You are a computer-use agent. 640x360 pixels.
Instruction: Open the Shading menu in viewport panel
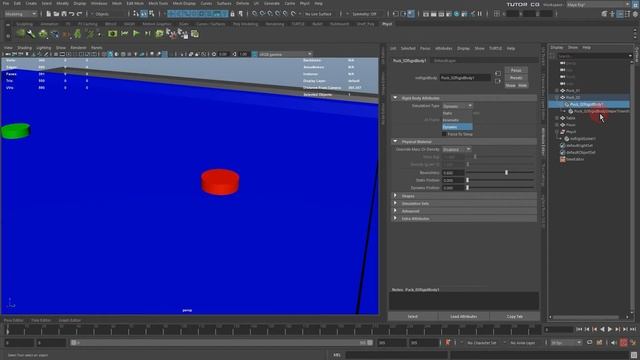pyautogui.click(x=24, y=48)
